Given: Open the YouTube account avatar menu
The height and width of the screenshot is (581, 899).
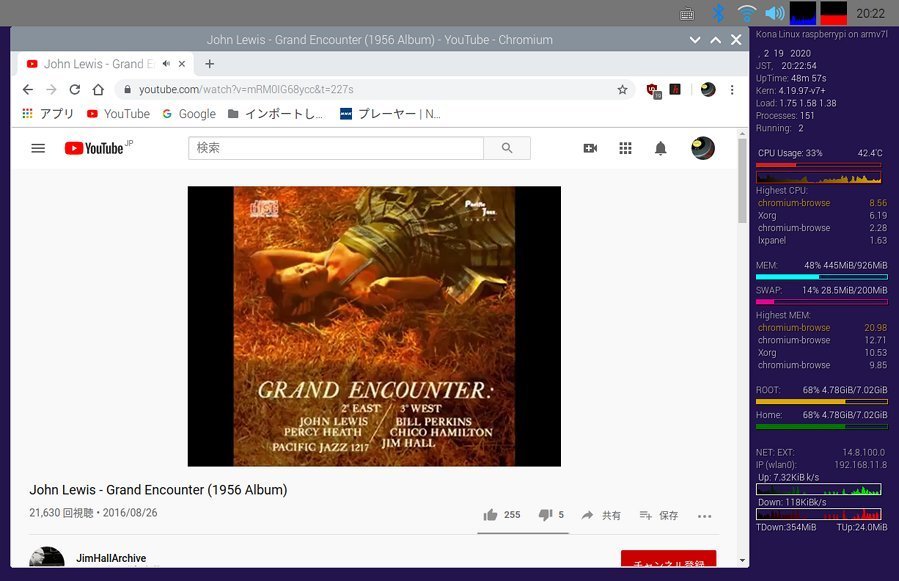Looking at the screenshot, I should point(702,148).
